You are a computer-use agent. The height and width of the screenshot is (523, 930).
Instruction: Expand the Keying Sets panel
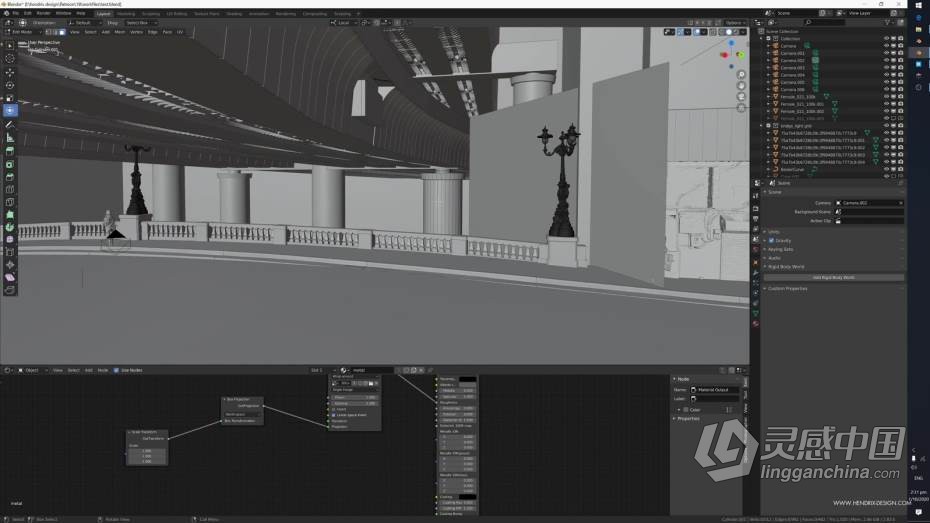(x=781, y=250)
